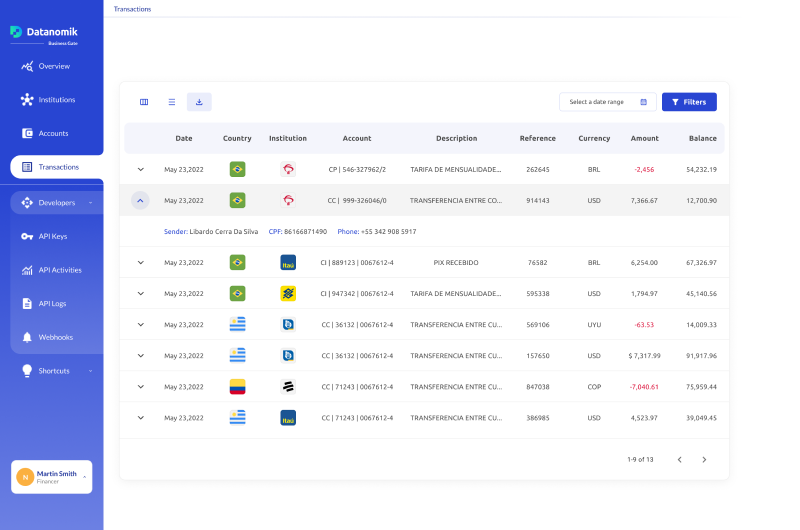Expand the Shortcuts menu group
This screenshot has width=800, height=530.
[56, 371]
